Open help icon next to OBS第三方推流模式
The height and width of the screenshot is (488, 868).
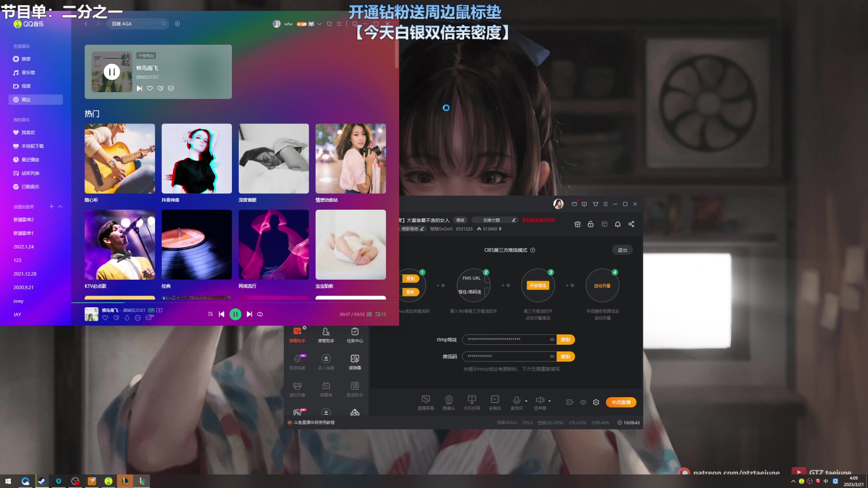tap(533, 250)
